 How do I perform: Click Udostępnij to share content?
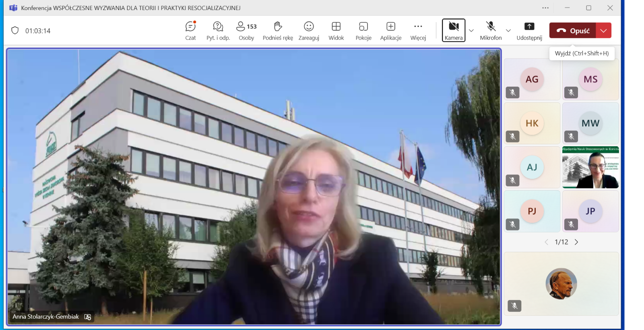tap(529, 31)
